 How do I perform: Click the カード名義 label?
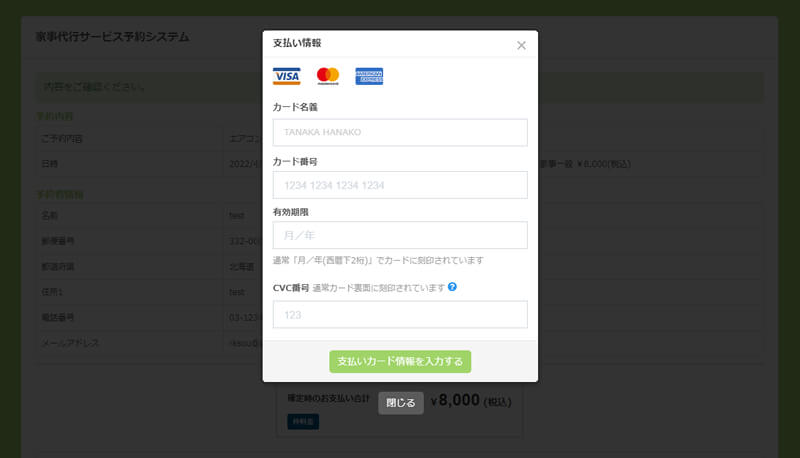295,107
